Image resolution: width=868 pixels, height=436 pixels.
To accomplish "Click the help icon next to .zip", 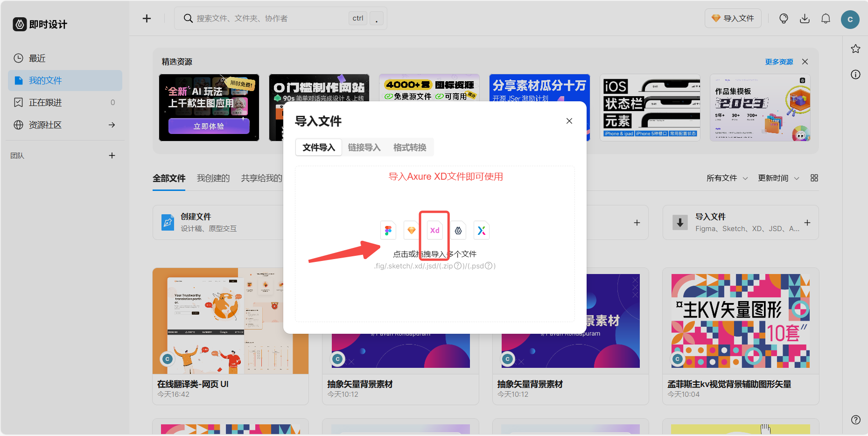I will pos(458,266).
